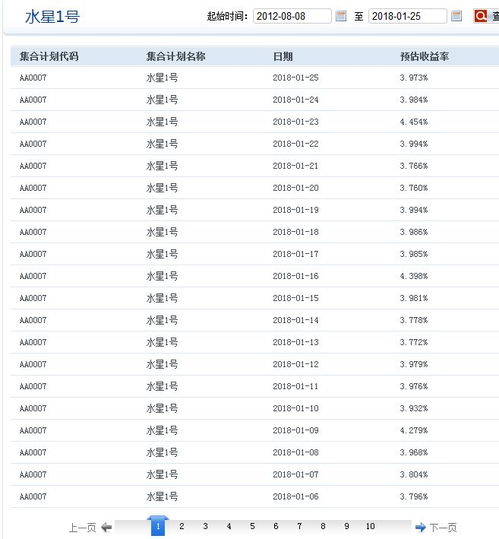Image resolution: width=499 pixels, height=539 pixels.
Task: Click yield value 3.973%
Action: pyautogui.click(x=414, y=78)
